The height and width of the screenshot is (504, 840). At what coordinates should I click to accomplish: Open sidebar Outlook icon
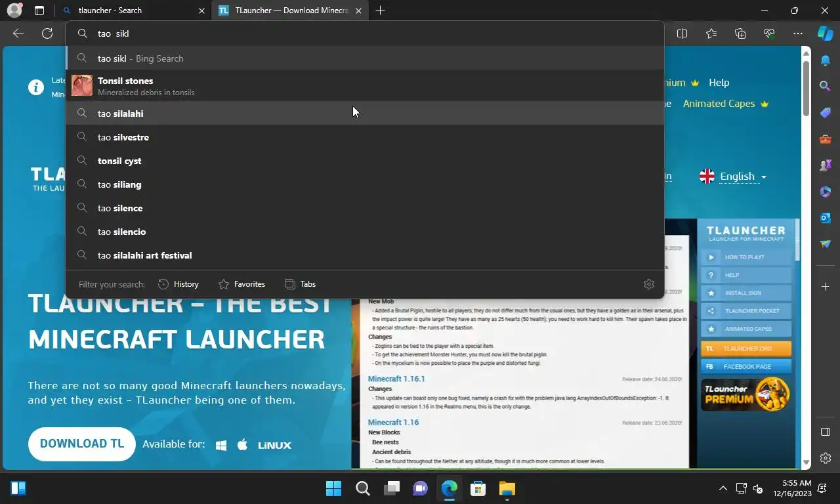(826, 218)
